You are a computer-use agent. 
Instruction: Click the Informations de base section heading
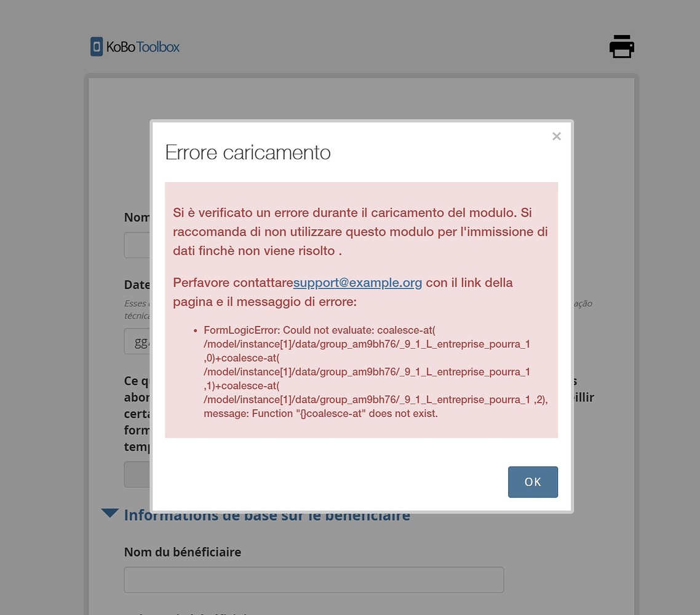[267, 515]
